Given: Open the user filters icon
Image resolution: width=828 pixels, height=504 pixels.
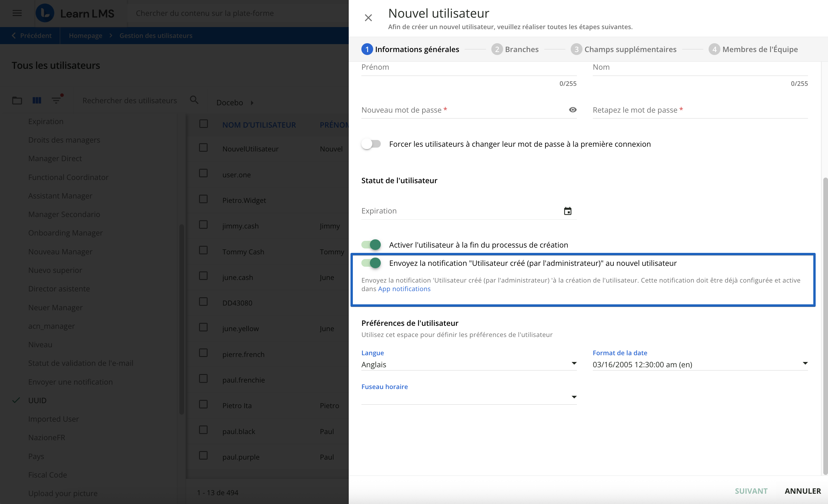Looking at the screenshot, I should [56, 100].
